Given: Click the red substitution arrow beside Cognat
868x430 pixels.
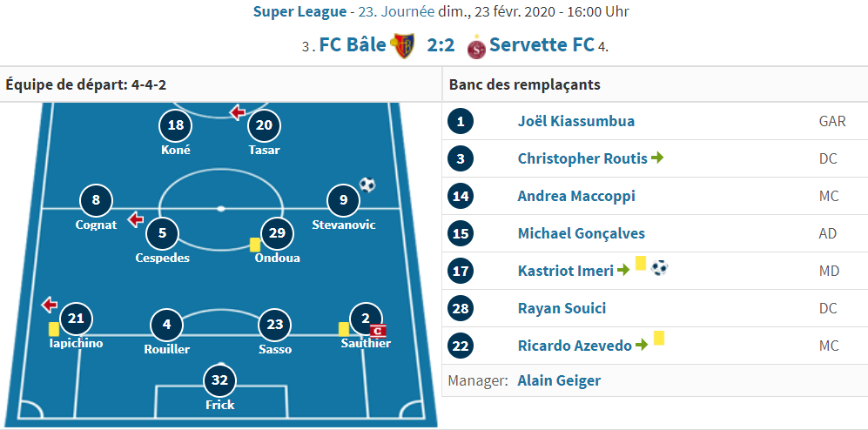Looking at the screenshot, I should click(x=136, y=220).
